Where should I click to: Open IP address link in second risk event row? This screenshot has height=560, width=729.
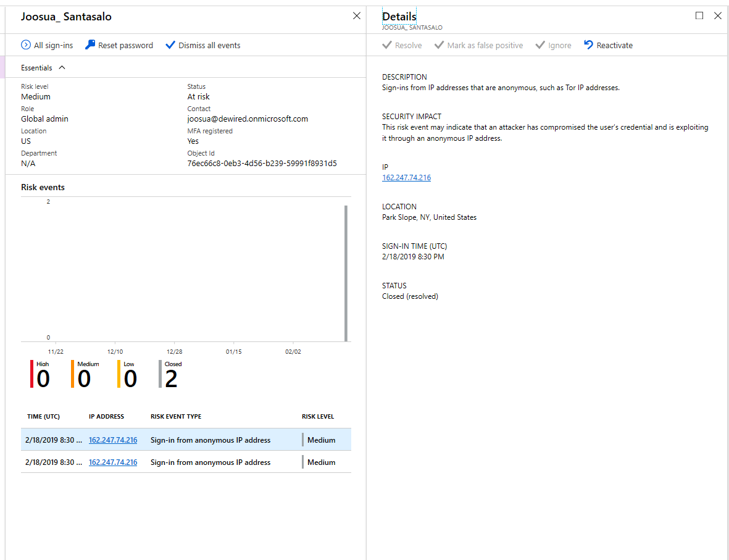click(x=113, y=462)
